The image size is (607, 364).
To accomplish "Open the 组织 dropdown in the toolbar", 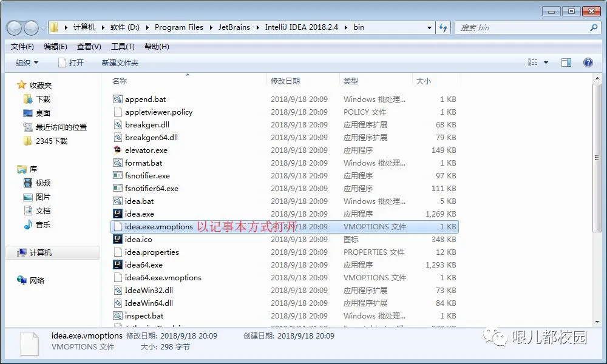I will point(27,62).
